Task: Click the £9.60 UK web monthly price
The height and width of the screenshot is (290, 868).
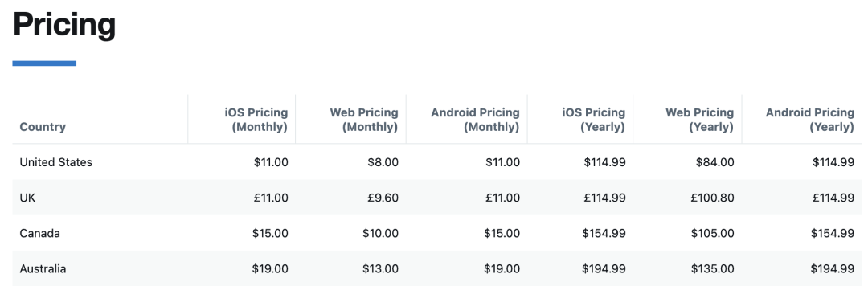Action: [x=383, y=198]
